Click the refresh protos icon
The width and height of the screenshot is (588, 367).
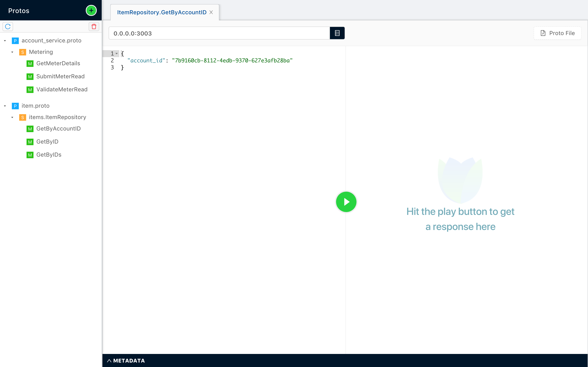click(8, 27)
